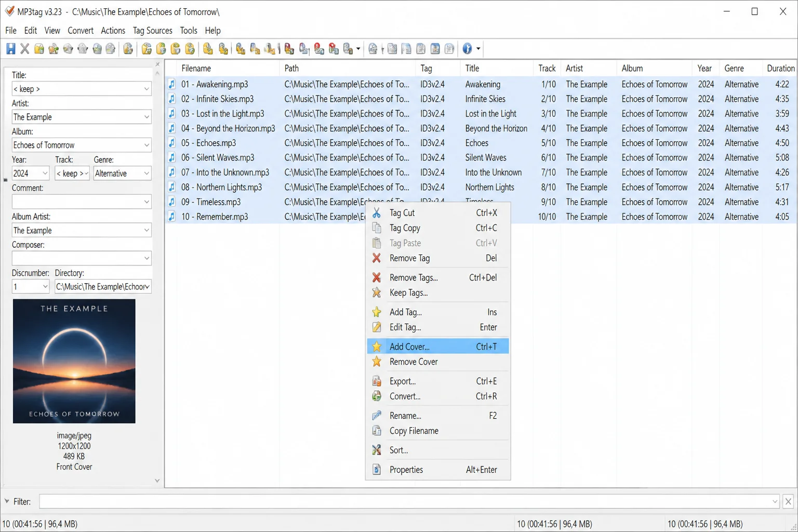798x532 pixels.
Task: Open the Actions menu
Action: point(113,31)
